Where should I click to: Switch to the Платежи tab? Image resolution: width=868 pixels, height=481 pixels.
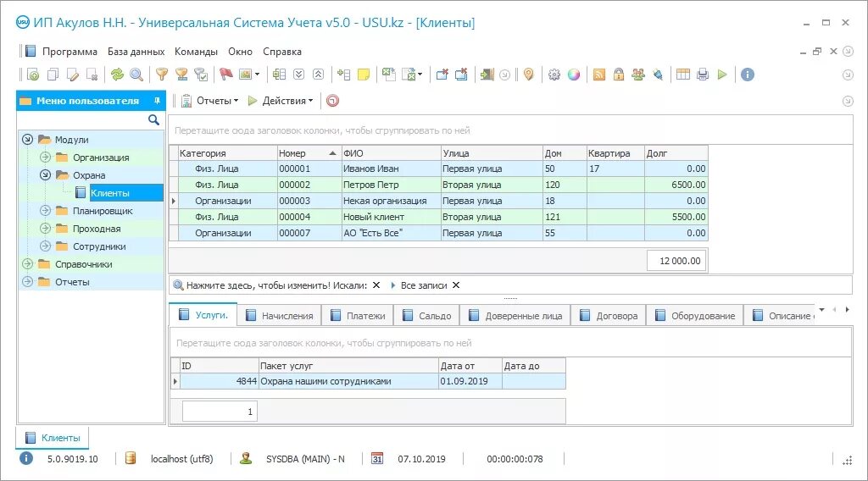click(359, 316)
